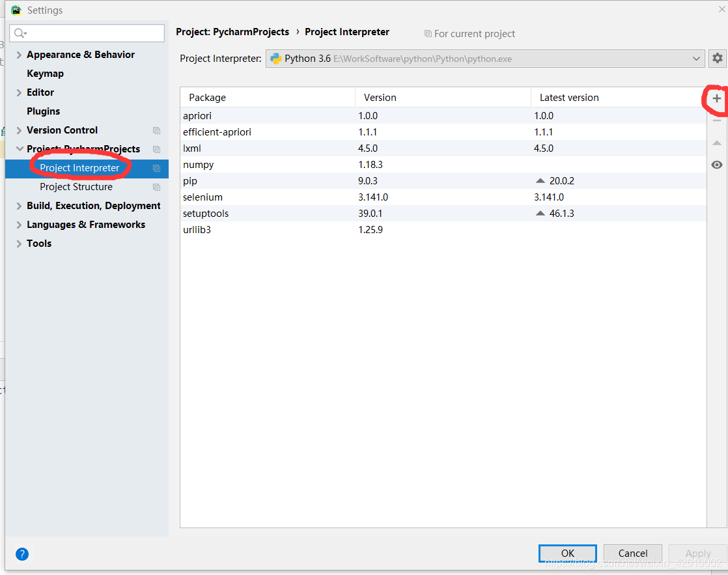Viewport: 728px width, 575px height.
Task: Select Keymap in settings tree
Action: (x=45, y=74)
